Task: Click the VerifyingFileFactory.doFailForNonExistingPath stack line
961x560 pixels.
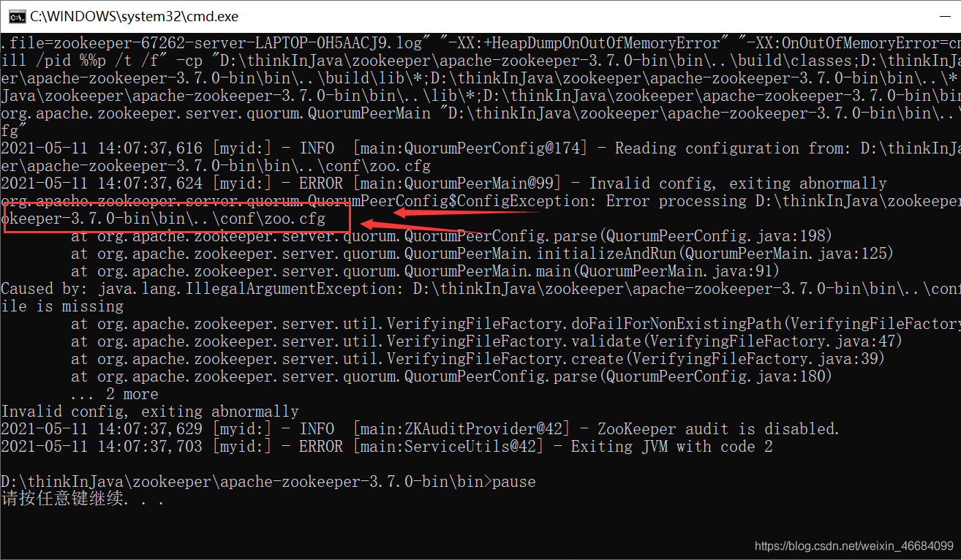Action: point(516,324)
